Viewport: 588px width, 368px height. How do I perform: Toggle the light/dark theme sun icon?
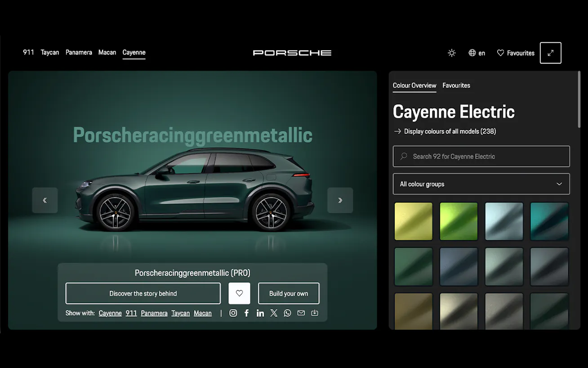click(x=452, y=53)
